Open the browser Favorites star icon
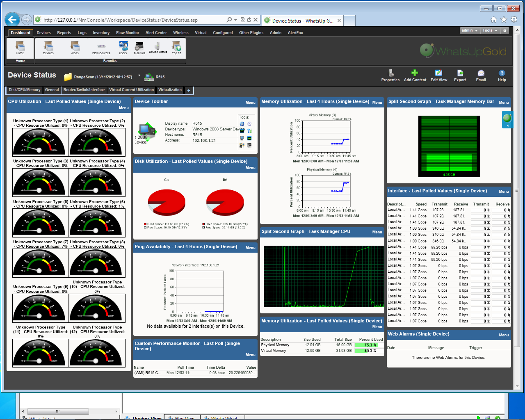Image resolution: width=525 pixels, height=420 pixels. [504, 19]
